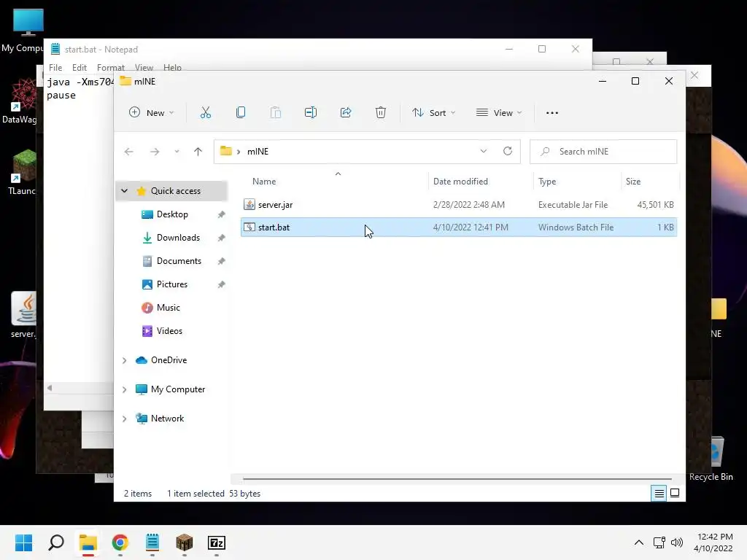Click the mINE address bar path
747x560 pixels.
(x=258, y=152)
